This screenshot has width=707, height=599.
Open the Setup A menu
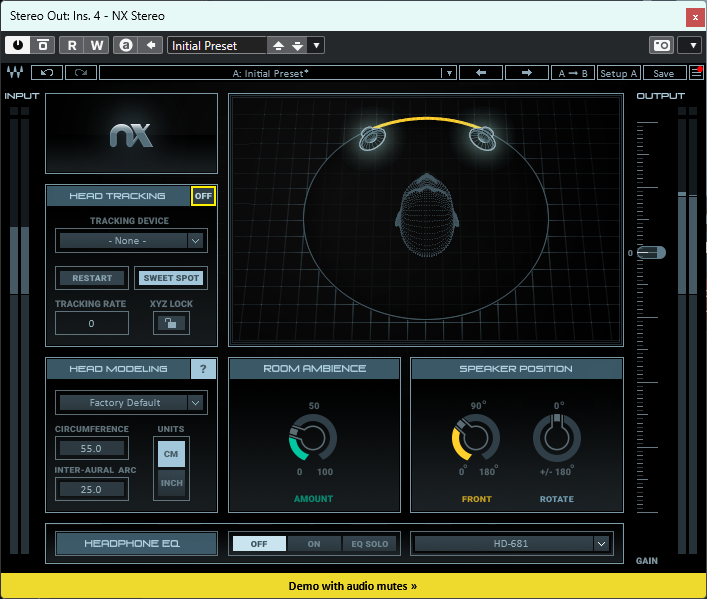coord(618,73)
